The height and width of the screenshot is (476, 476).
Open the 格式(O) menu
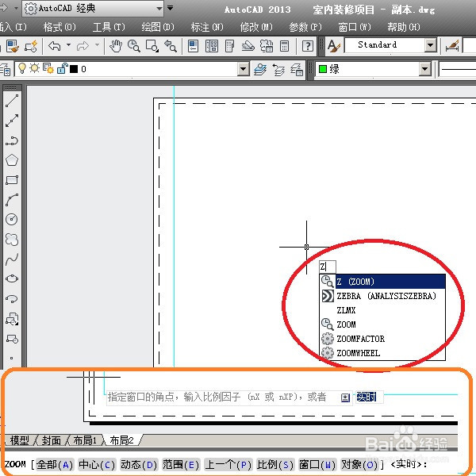tap(59, 27)
